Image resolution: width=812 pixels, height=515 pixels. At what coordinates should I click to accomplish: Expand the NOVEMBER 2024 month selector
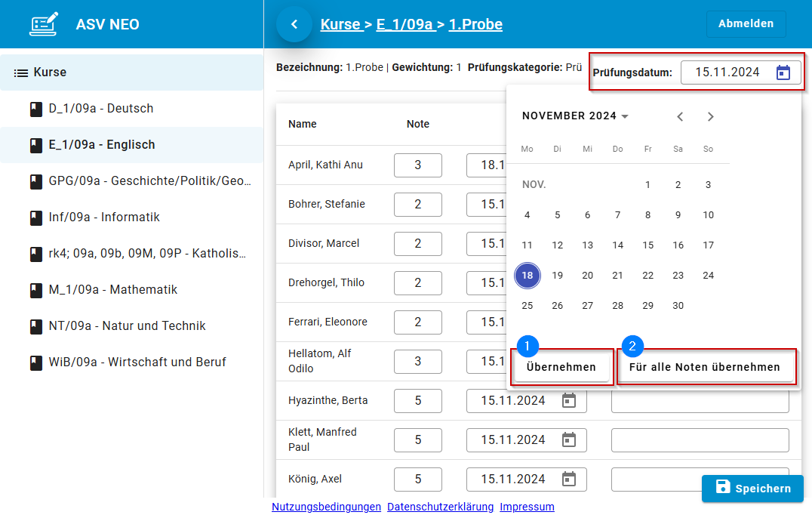(575, 116)
